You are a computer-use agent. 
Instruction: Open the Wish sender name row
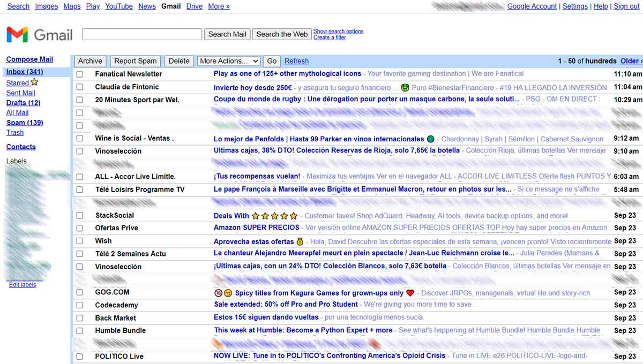click(x=103, y=241)
